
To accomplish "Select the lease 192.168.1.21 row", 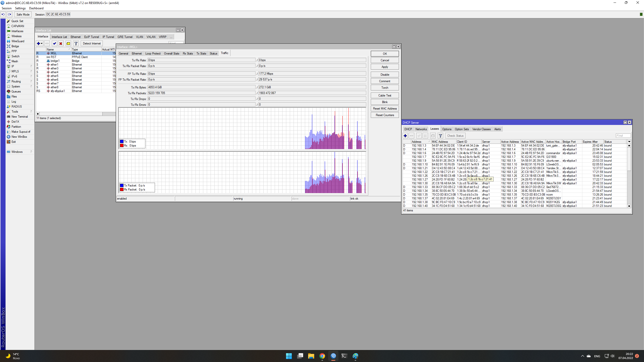I will [x=515, y=168].
